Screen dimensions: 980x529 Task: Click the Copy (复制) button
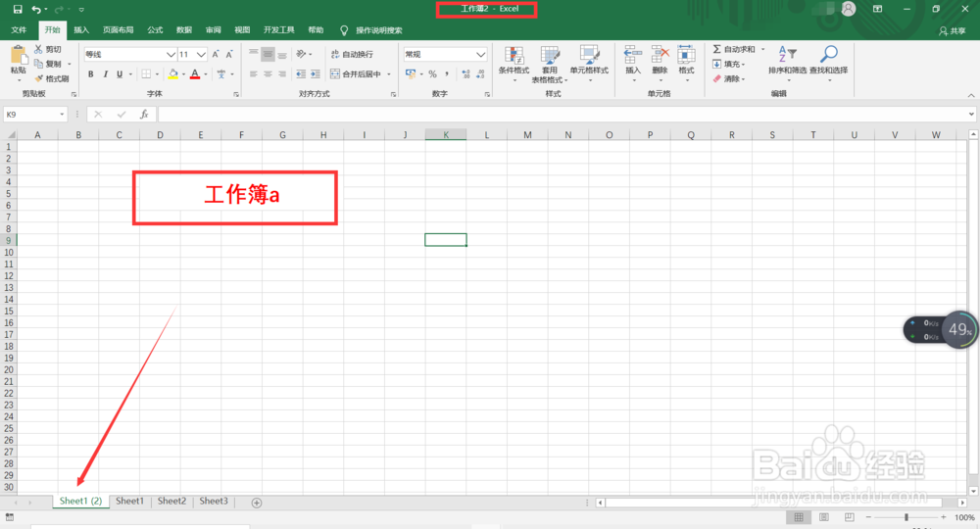tap(49, 64)
